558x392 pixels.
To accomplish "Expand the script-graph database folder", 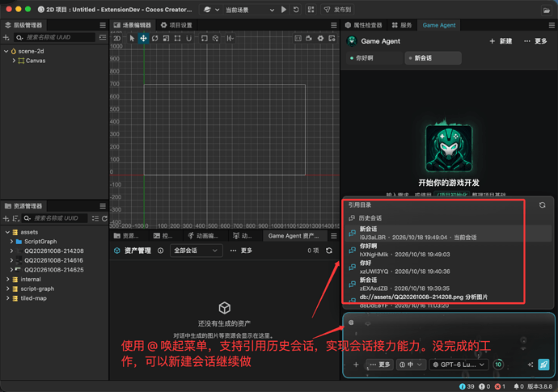I will tap(7, 289).
